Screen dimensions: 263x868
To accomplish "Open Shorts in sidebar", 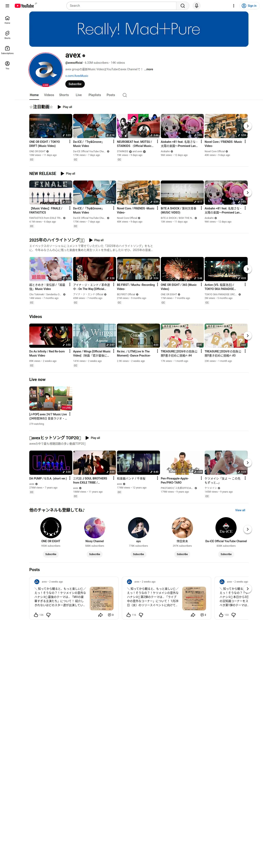I will 7,35.
